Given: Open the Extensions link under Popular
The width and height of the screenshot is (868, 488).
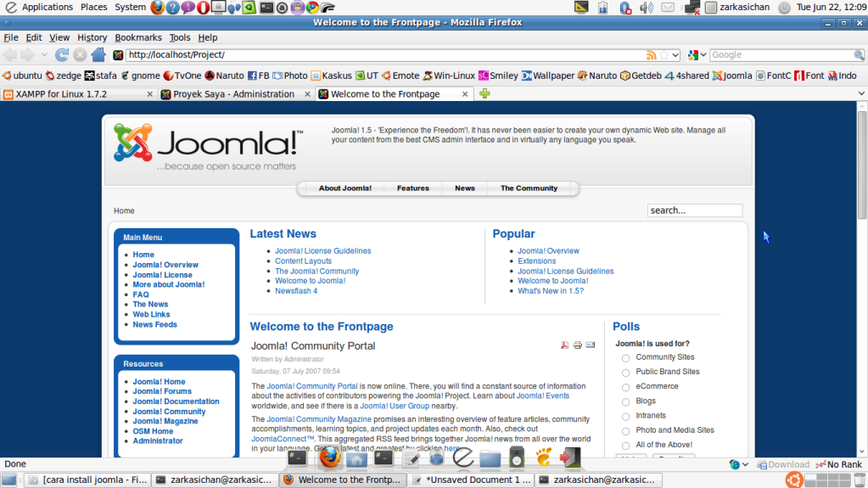Looking at the screenshot, I should coord(536,261).
